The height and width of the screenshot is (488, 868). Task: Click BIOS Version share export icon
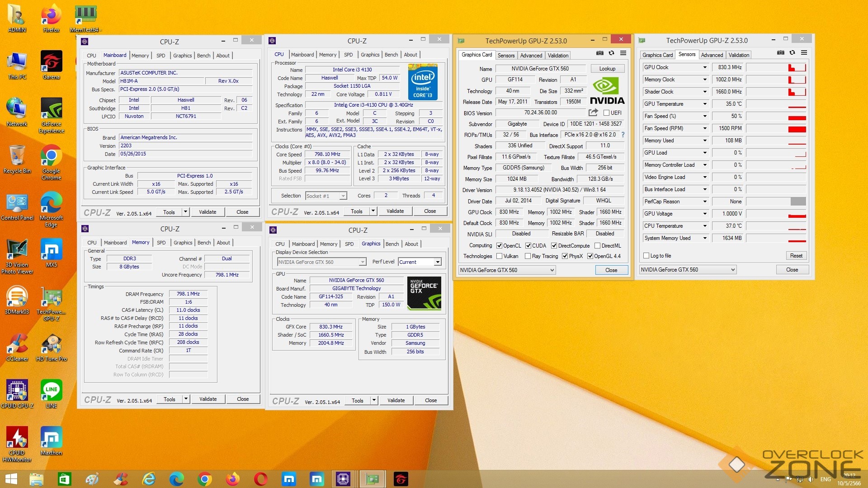(593, 113)
